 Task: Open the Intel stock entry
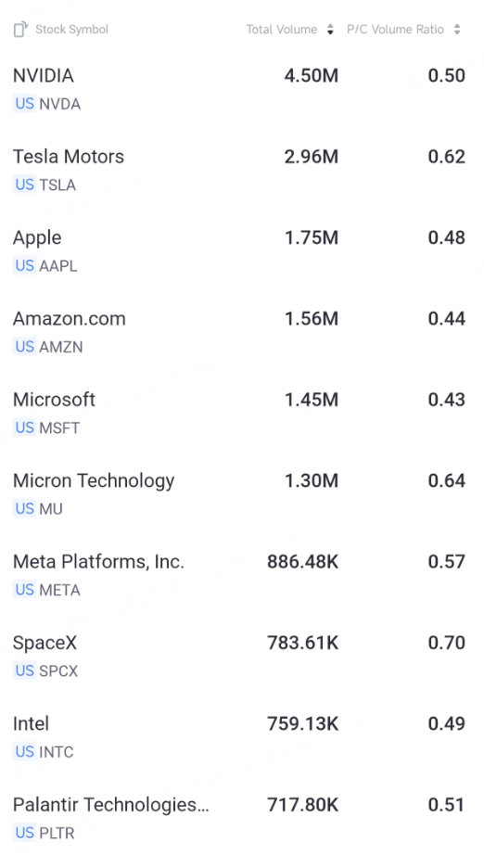[x=242, y=736]
